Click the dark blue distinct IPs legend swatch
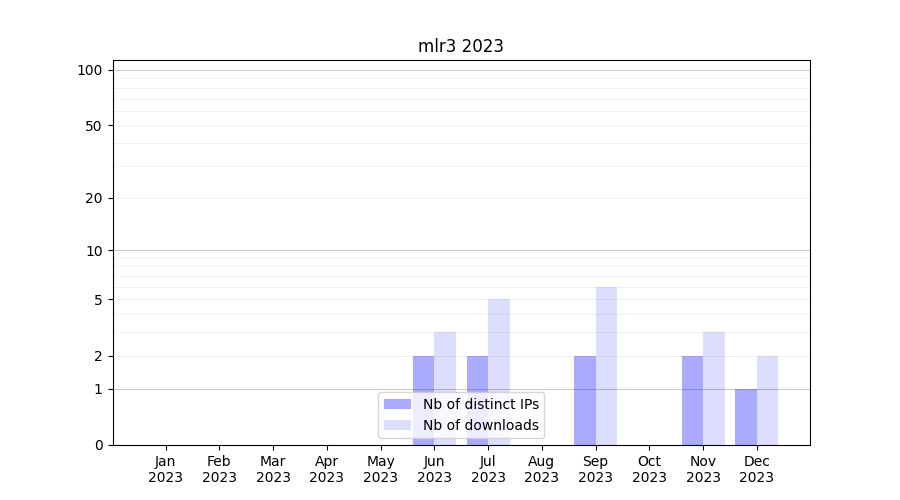 tap(397, 404)
